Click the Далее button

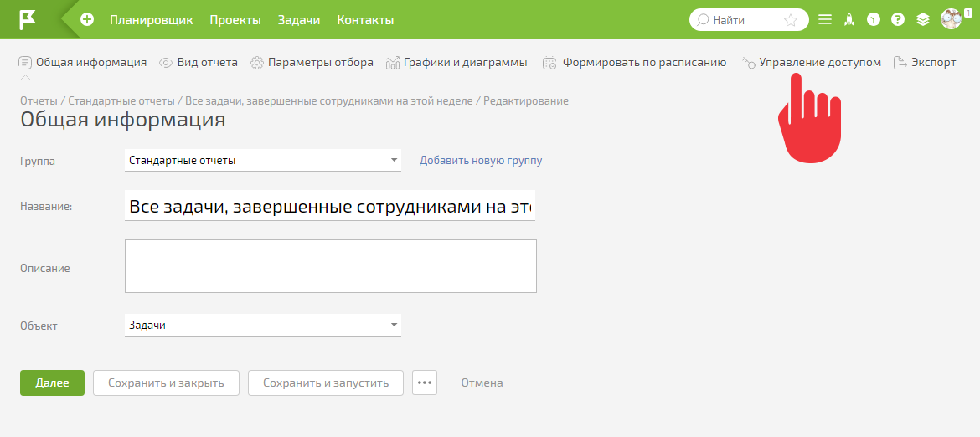[x=52, y=383]
